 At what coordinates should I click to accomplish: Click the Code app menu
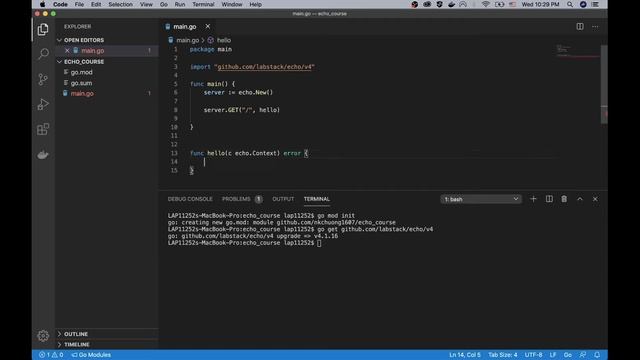(60, 4)
